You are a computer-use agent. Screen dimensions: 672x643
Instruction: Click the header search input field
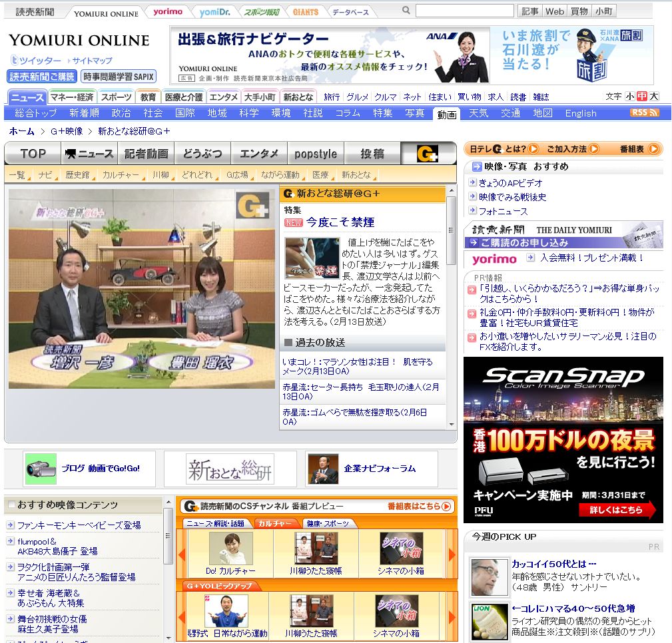(x=465, y=11)
